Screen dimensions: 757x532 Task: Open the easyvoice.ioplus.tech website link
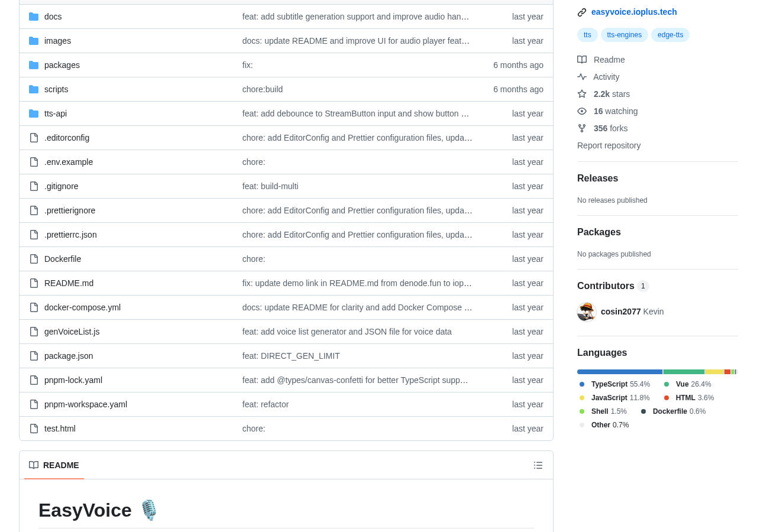tap(634, 12)
